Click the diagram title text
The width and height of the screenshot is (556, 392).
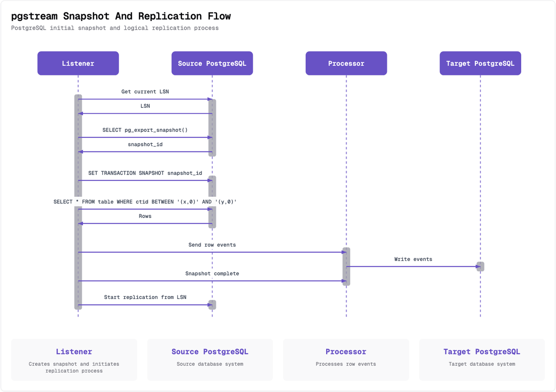tap(121, 16)
